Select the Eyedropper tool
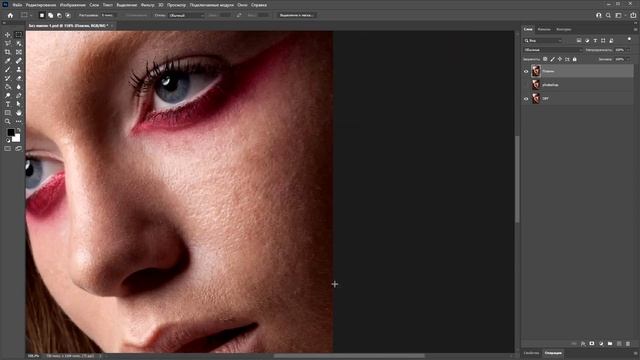Viewport: 640px width, 360px height. 8,61
